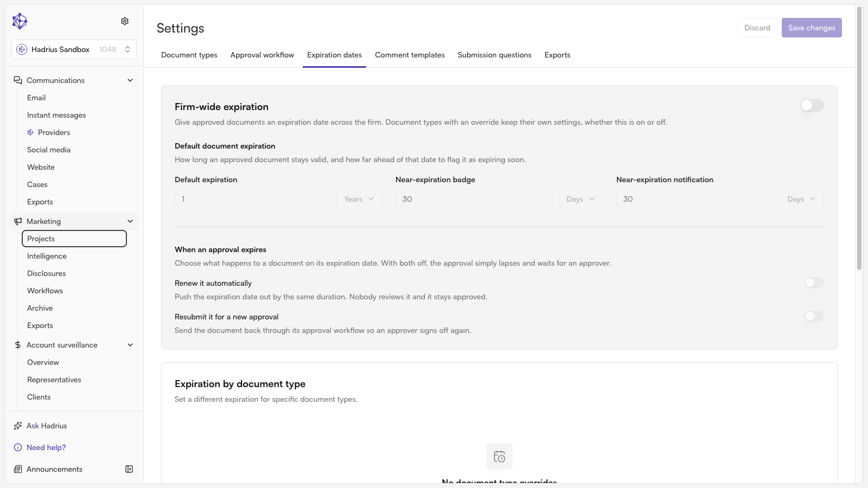Open the Days dropdown for Near-expiration notification

pos(802,199)
